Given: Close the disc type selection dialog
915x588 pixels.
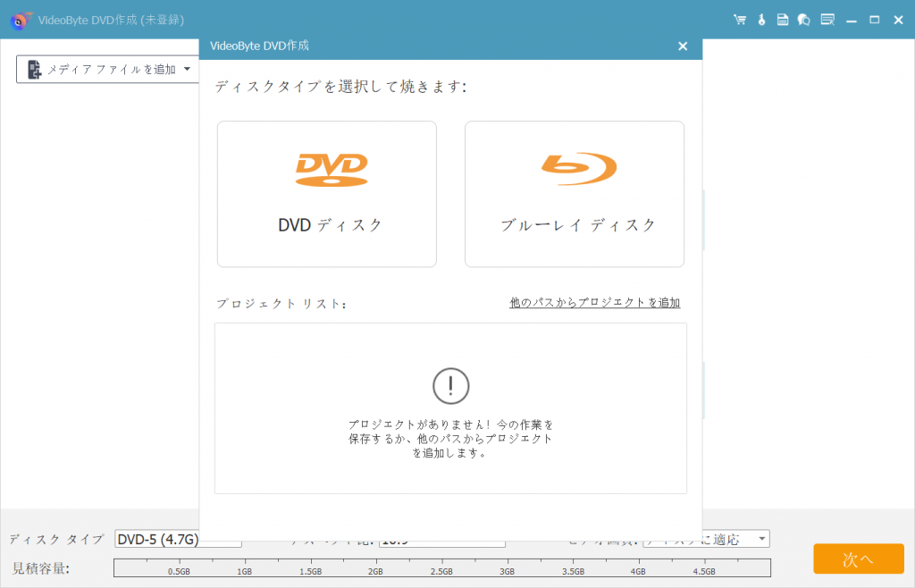Looking at the screenshot, I should 683,46.
